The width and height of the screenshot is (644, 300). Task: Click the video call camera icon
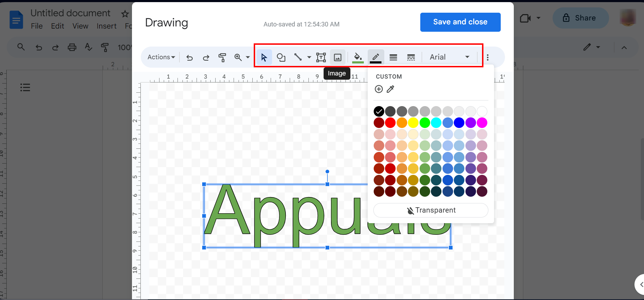525,18
